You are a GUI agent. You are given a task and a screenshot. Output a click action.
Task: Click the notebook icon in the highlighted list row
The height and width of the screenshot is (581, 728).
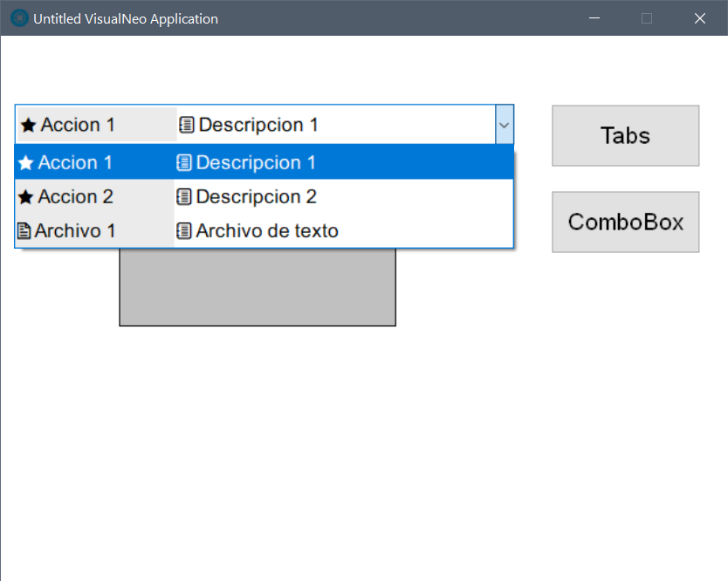point(184,162)
